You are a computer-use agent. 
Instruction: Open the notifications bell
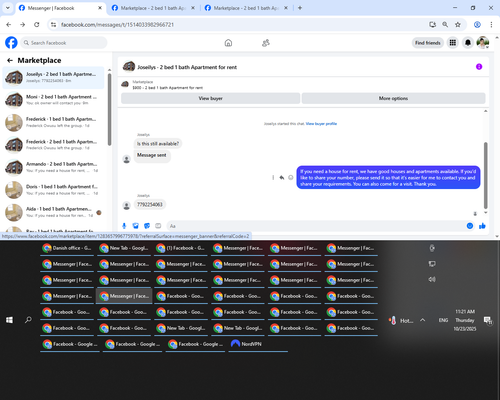pos(468,43)
